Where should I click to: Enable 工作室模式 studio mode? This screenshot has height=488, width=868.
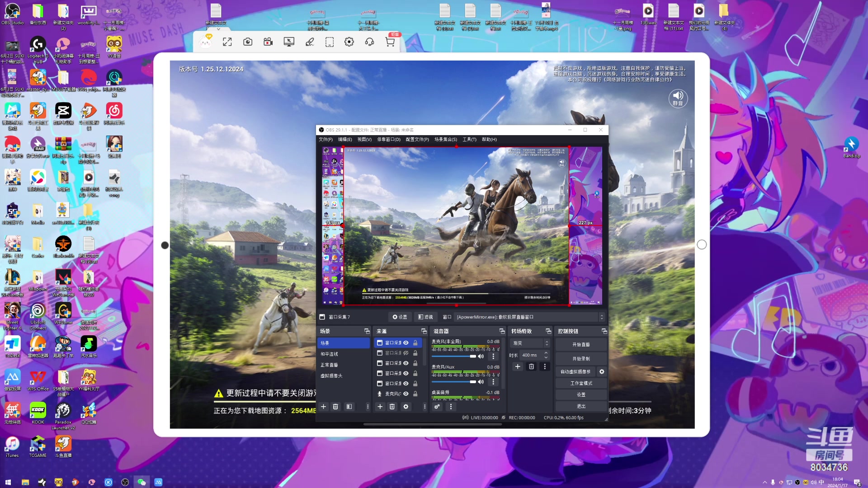click(x=581, y=383)
